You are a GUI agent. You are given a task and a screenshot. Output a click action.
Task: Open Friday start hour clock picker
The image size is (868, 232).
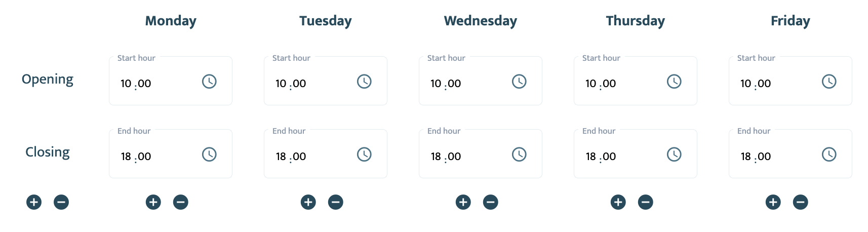point(829,82)
